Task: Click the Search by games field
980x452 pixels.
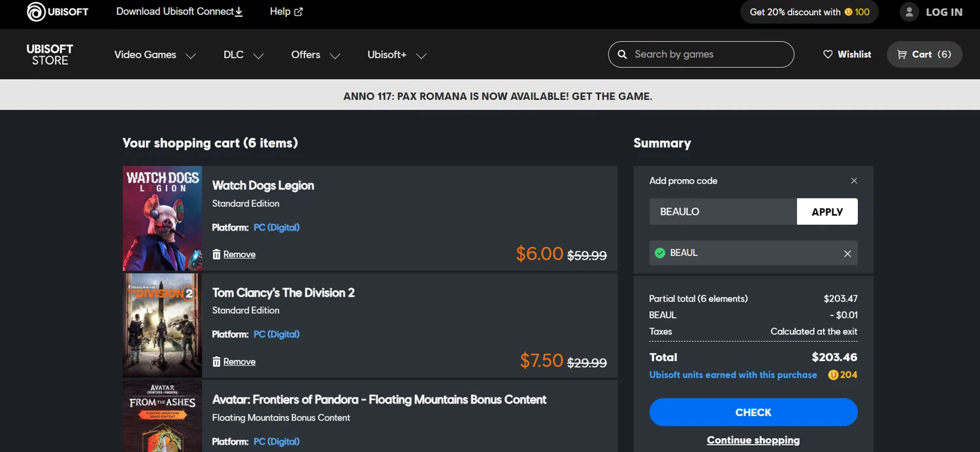Action: coord(701,54)
